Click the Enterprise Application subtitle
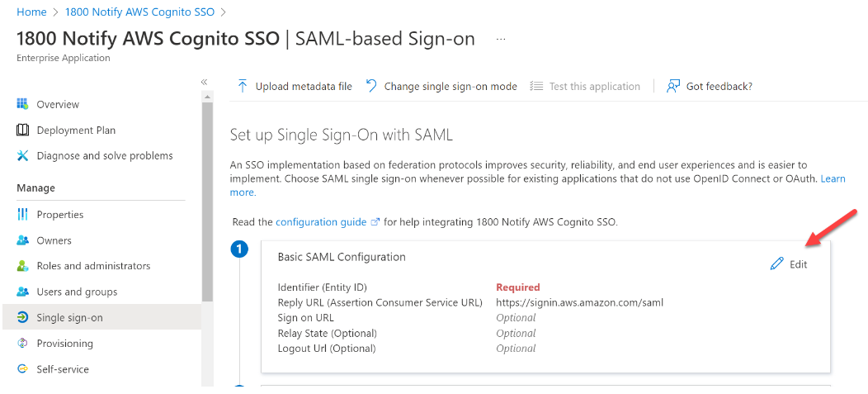The height and width of the screenshot is (394, 868). click(x=64, y=58)
